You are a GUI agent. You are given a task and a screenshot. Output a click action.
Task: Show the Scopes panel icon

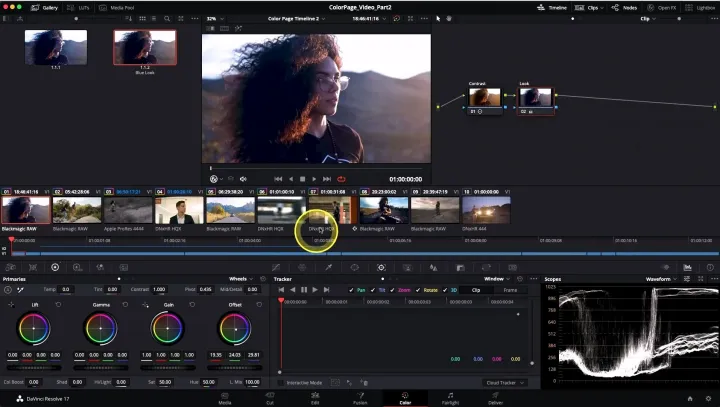(x=687, y=267)
